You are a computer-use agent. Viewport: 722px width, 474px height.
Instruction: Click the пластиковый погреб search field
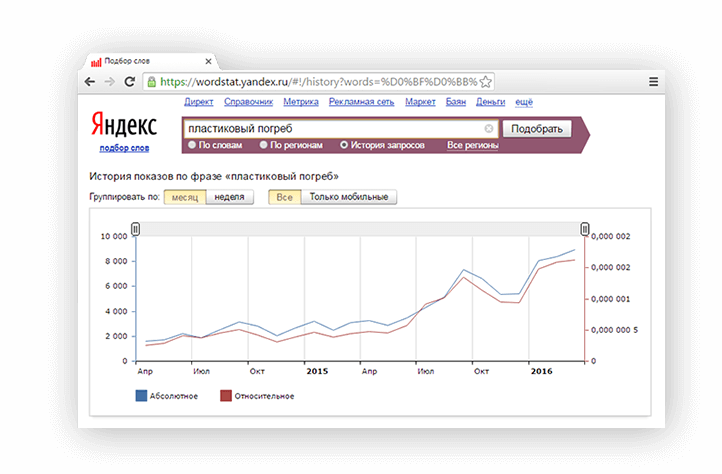[x=334, y=129]
